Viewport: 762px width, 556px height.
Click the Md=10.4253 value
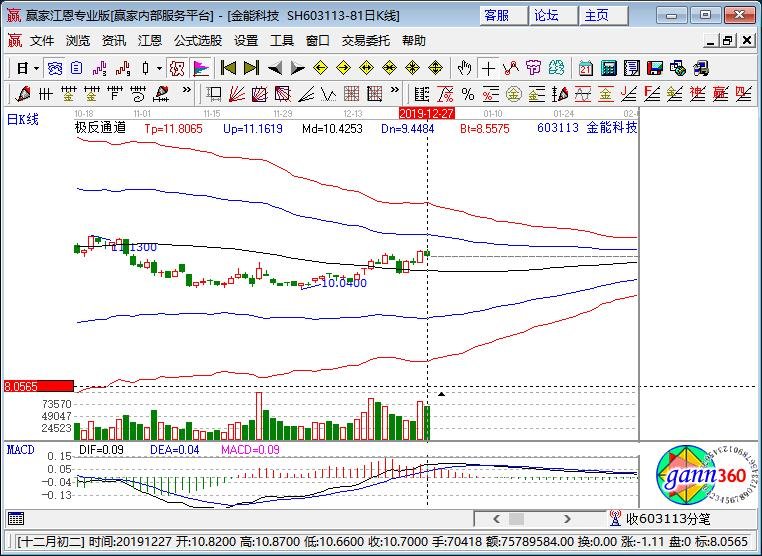click(332, 129)
